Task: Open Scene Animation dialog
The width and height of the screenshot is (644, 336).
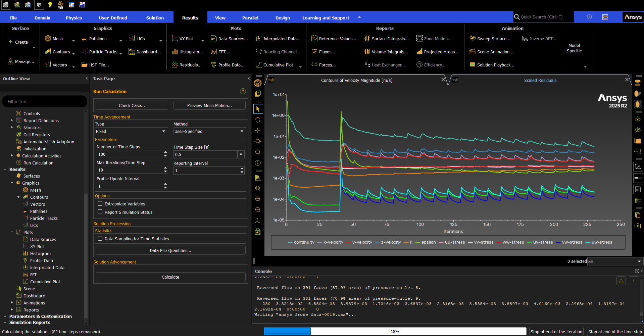Action: [491, 52]
